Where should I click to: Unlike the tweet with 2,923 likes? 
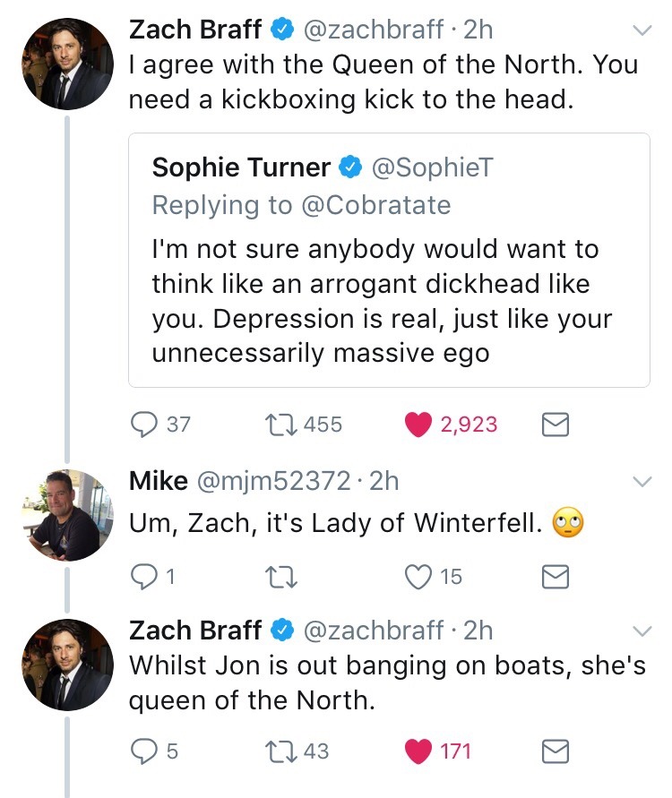(x=418, y=424)
